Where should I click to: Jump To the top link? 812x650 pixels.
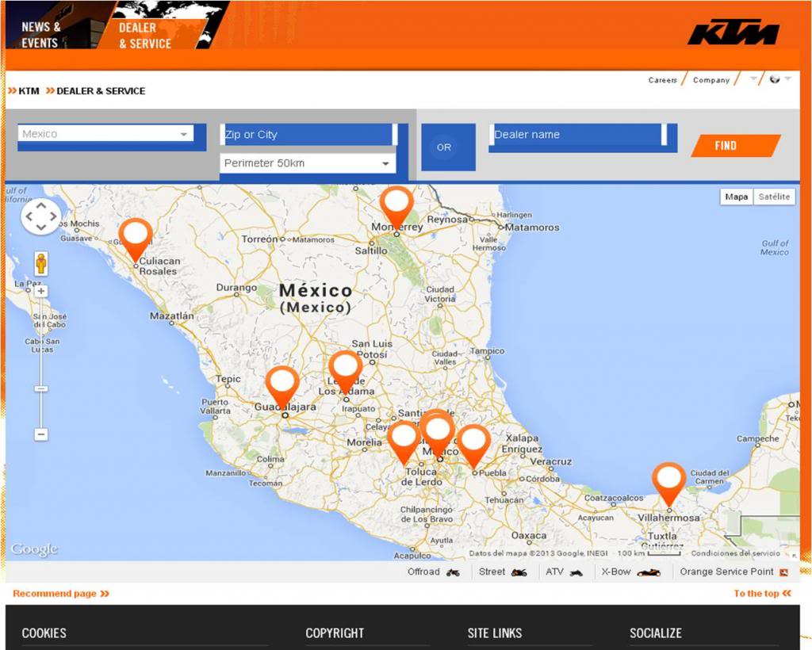pos(762,594)
